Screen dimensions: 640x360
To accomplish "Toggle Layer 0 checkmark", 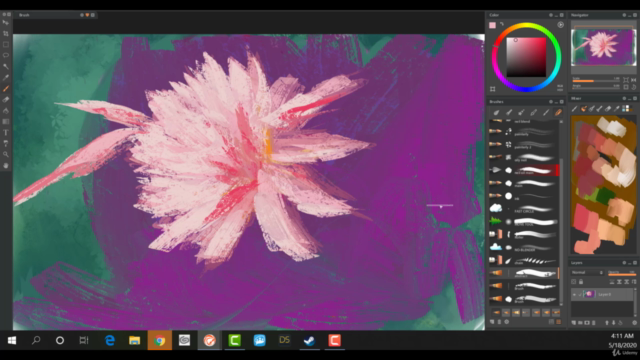I will [580, 294].
